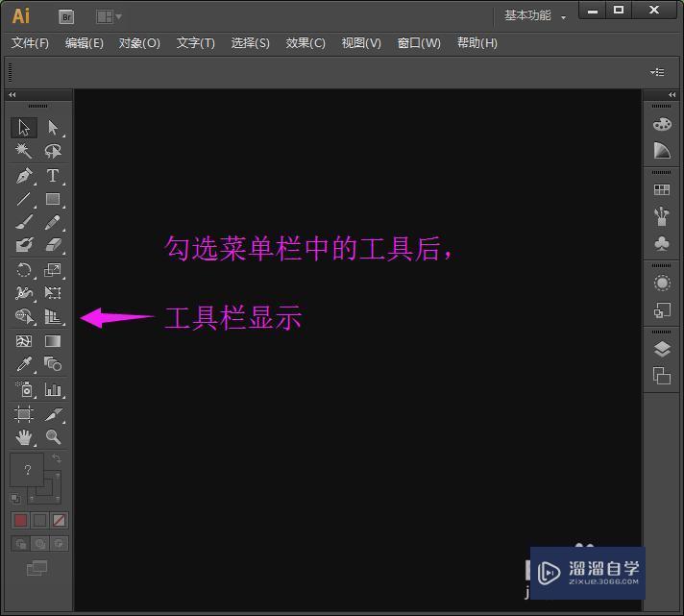This screenshot has height=616, width=684.
Task: Select the Symbol Sprayer tool
Action: coord(24,389)
